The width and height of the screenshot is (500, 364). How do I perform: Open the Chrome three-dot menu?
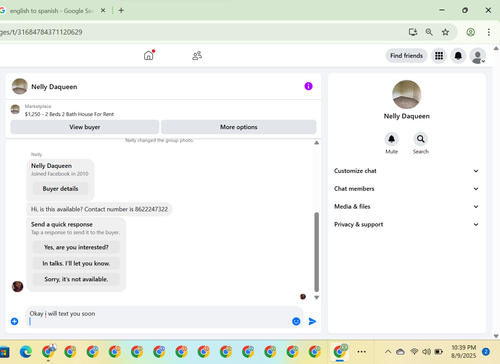(489, 32)
